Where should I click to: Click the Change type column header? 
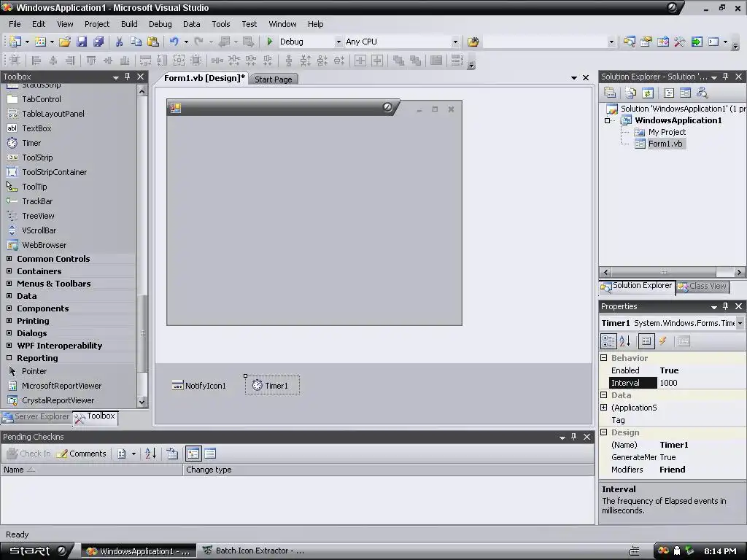[x=388, y=470]
